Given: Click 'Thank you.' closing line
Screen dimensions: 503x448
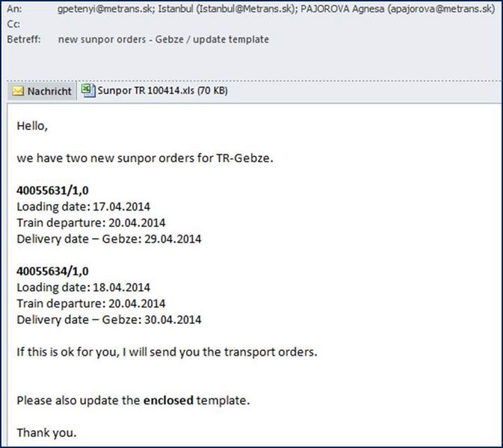Looking at the screenshot, I should tap(47, 433).
